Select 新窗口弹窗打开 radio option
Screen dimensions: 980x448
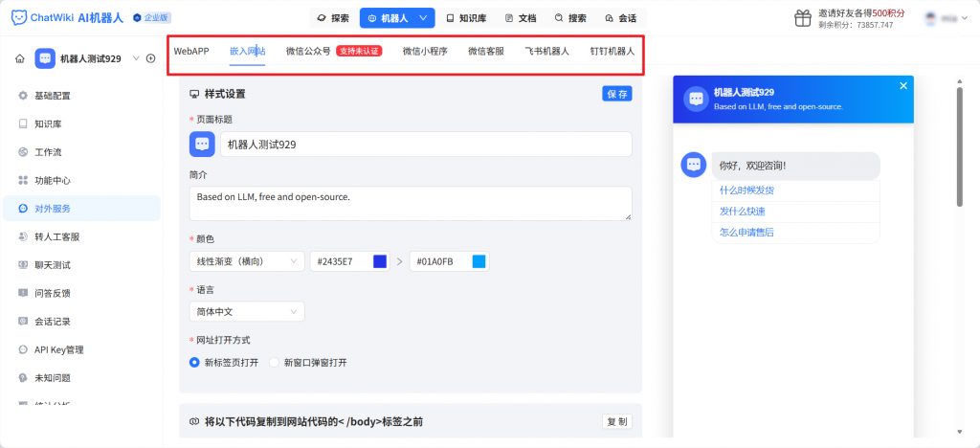[x=274, y=363]
